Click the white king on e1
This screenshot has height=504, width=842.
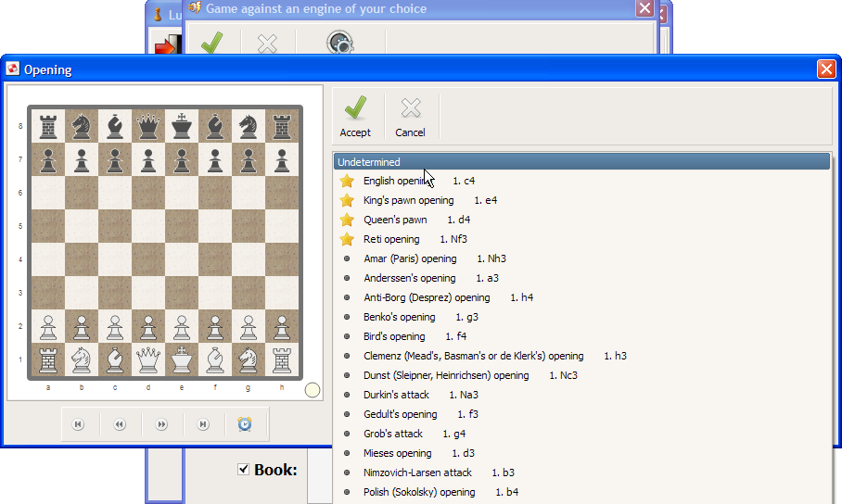pos(182,359)
